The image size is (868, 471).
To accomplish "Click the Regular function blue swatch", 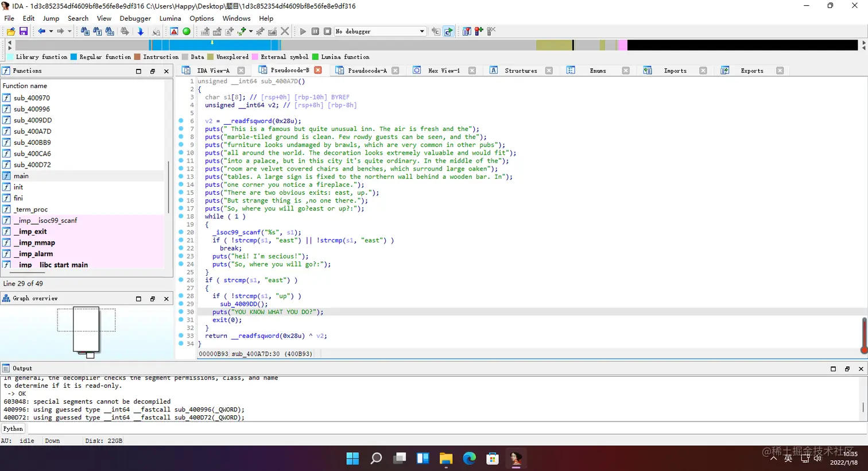I will [73, 57].
